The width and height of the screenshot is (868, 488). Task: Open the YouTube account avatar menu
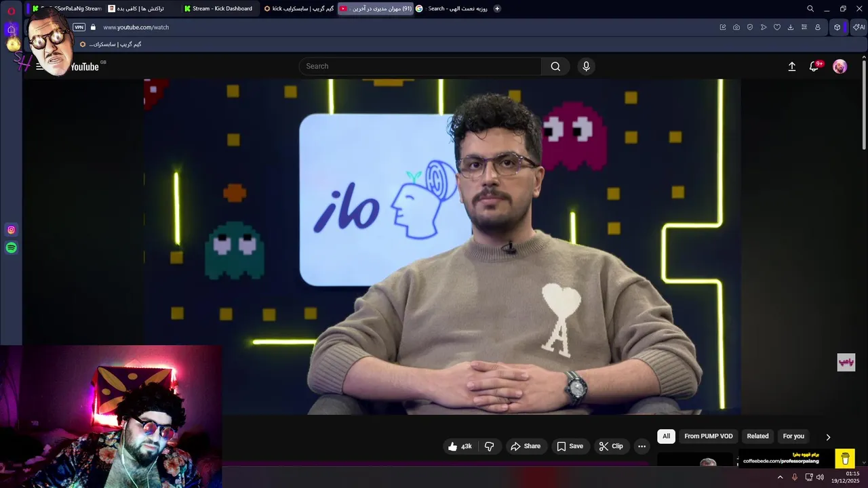point(840,66)
